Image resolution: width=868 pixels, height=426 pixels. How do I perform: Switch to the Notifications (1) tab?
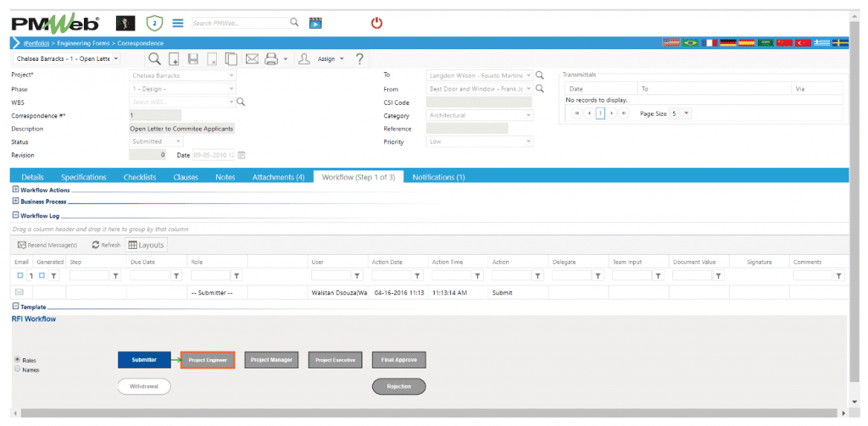tap(438, 177)
